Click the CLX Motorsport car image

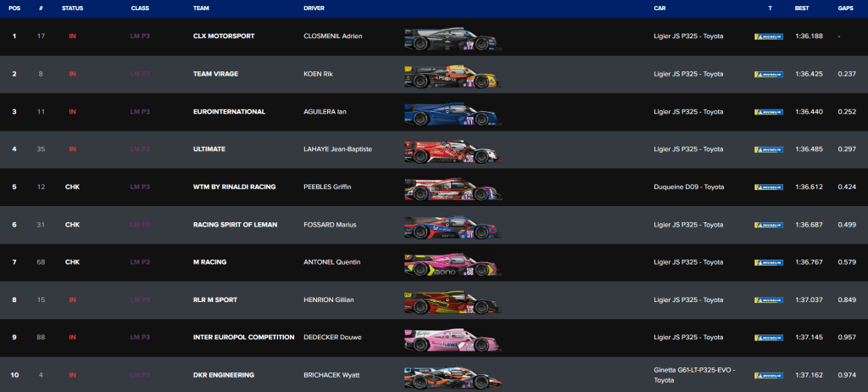453,39
